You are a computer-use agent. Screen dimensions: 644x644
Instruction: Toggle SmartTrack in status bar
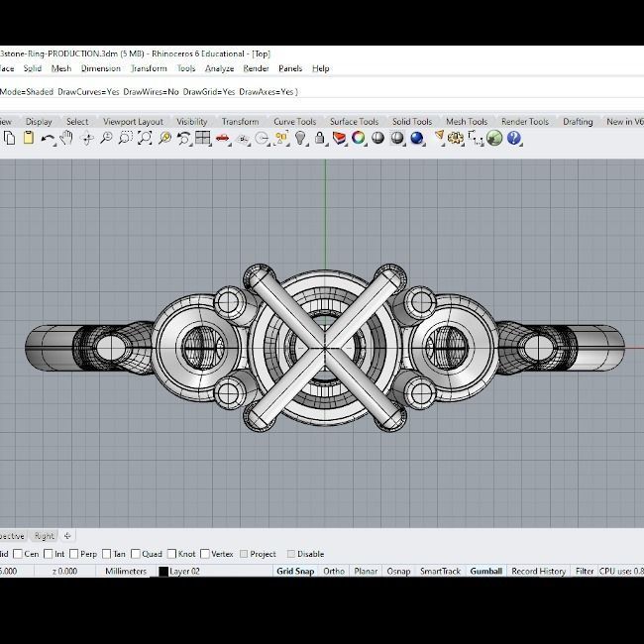click(440, 572)
